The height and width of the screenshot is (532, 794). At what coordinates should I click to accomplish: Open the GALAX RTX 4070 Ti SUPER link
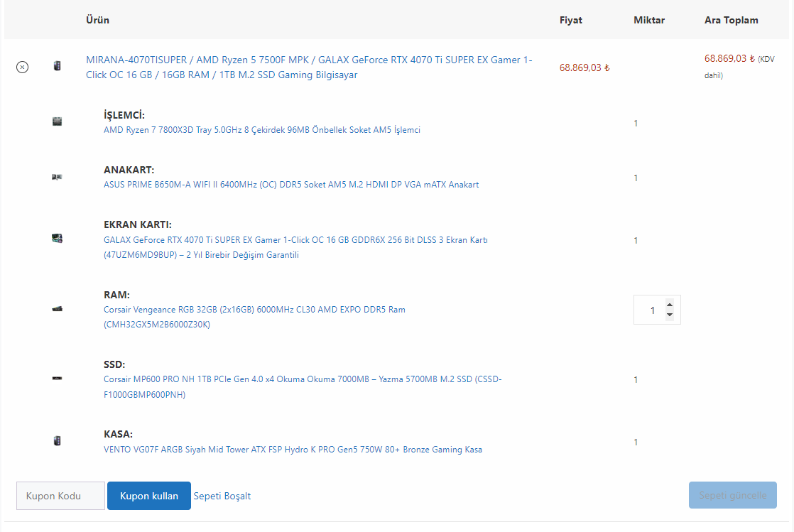(x=295, y=240)
